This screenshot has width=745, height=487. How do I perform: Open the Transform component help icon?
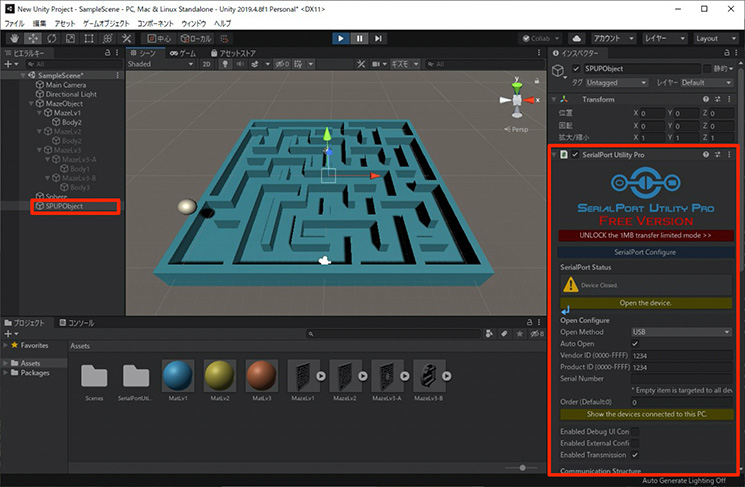(x=706, y=99)
